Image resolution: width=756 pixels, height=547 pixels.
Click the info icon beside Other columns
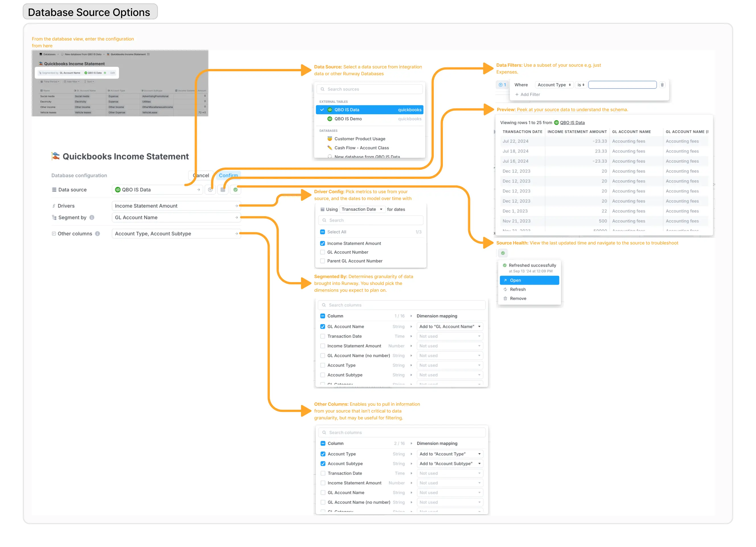tap(97, 234)
